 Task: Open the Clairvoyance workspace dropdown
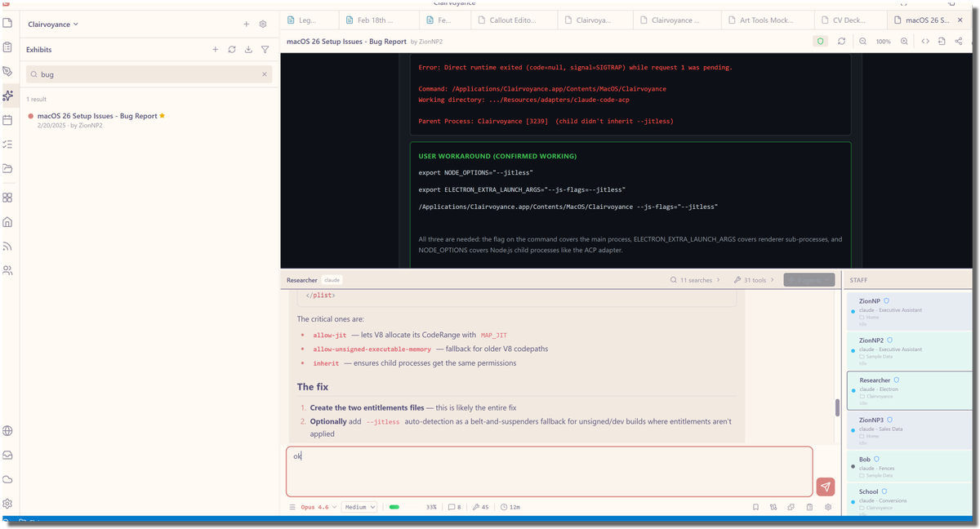[x=53, y=24]
